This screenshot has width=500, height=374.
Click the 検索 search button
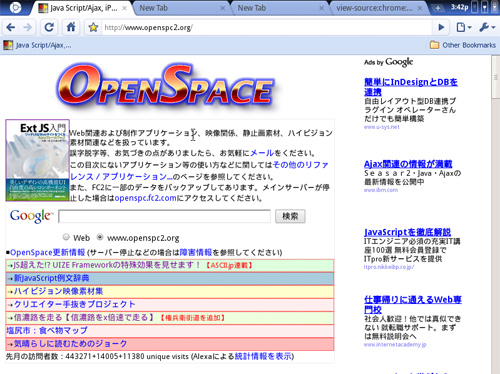coord(290,216)
